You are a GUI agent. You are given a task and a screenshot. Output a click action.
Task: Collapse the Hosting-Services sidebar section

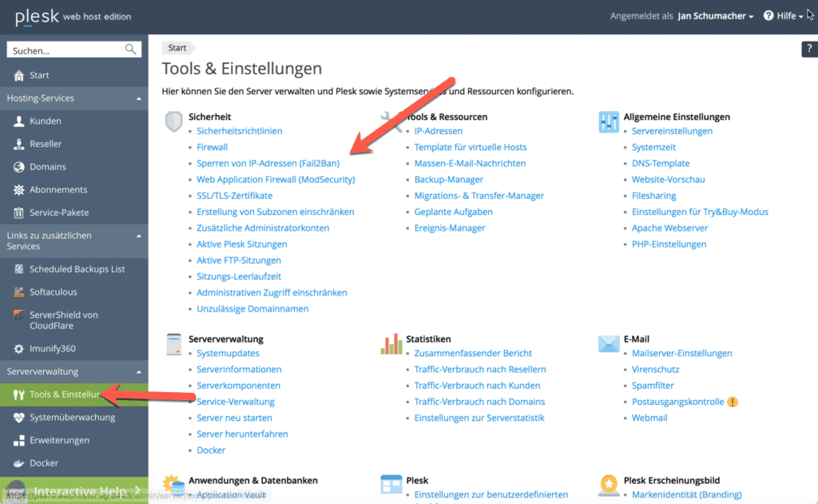[139, 98]
